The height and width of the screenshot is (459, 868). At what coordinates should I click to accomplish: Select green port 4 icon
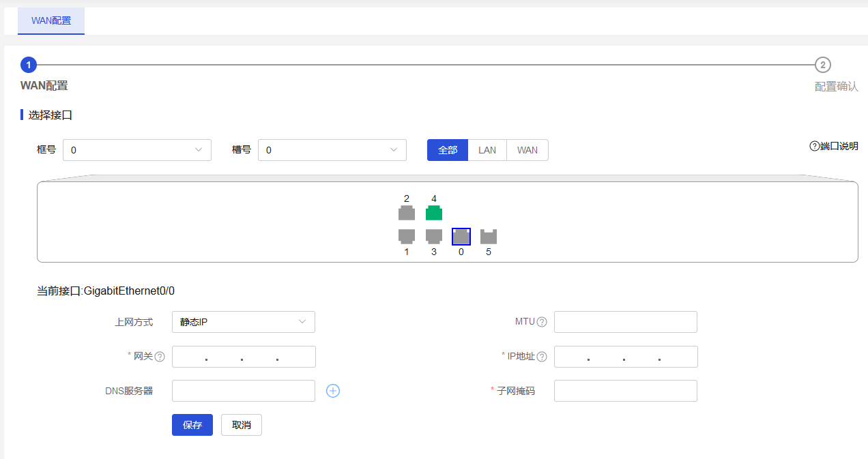coord(434,213)
